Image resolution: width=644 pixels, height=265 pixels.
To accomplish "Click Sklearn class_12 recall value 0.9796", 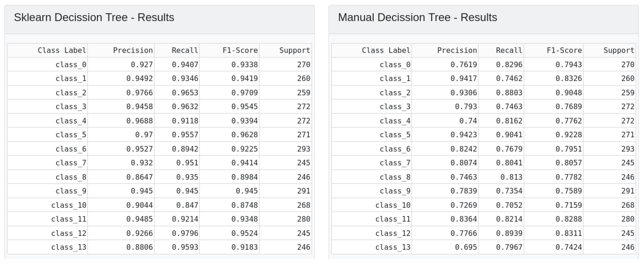I will pos(185,233).
